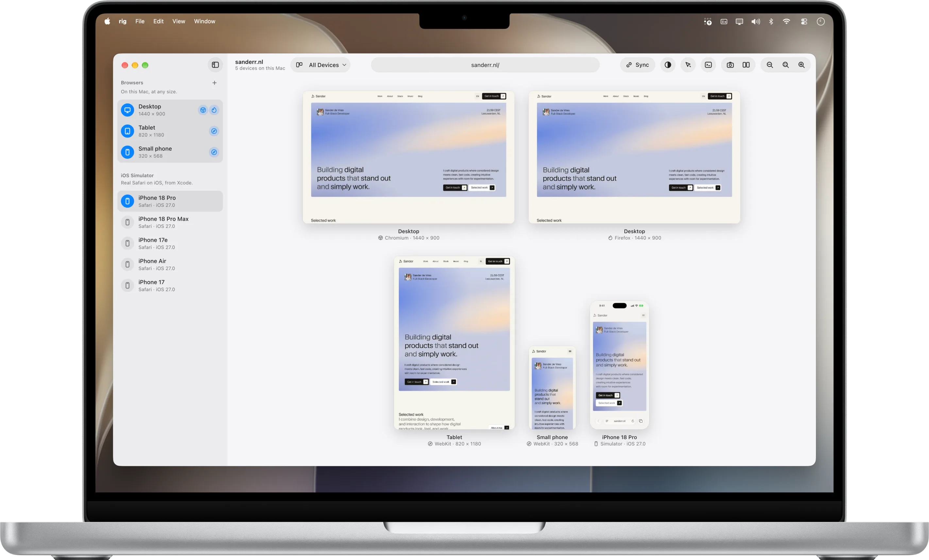Add a browser with the plus icon
Image resolution: width=929 pixels, height=560 pixels.
[x=214, y=83]
